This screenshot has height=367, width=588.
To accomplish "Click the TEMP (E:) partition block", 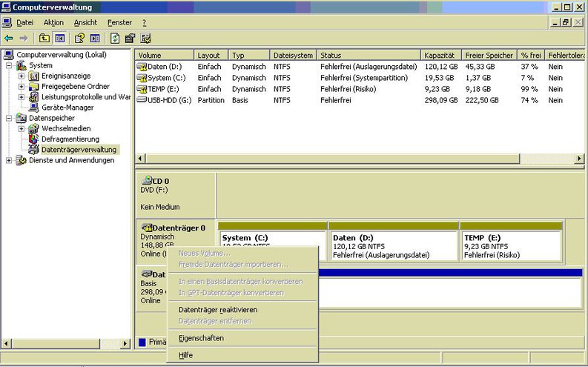I will [x=512, y=242].
